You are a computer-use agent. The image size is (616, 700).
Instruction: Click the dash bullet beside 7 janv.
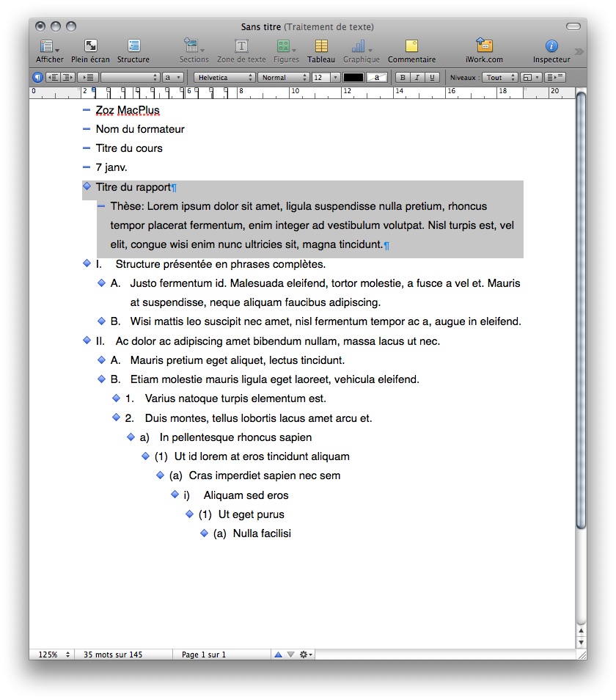coord(87,167)
